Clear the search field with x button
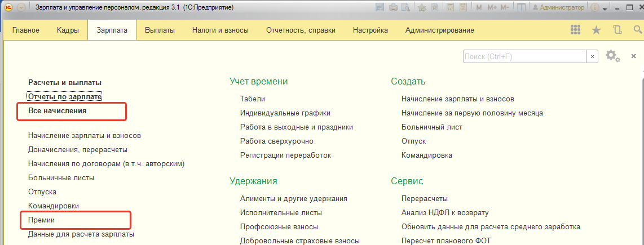The width and height of the screenshot is (644, 245). tap(592, 57)
